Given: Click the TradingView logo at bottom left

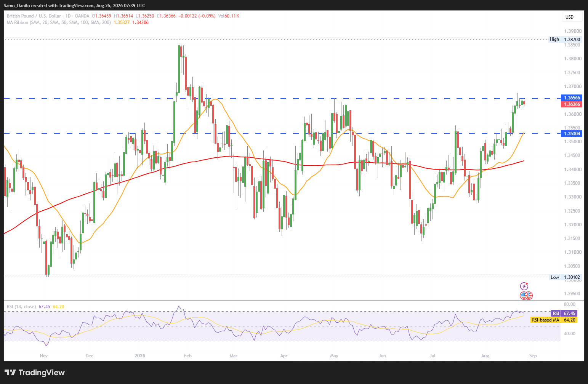Looking at the screenshot, I should [x=35, y=373].
